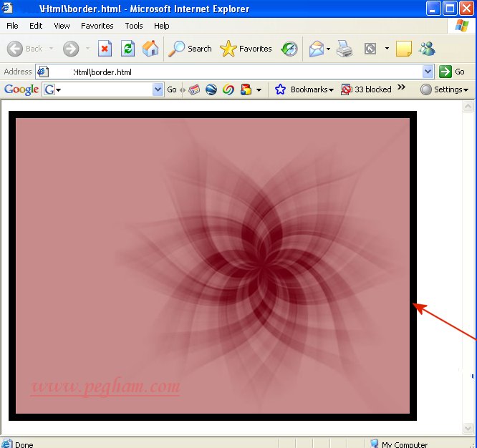Open the History clock icon

point(289,49)
